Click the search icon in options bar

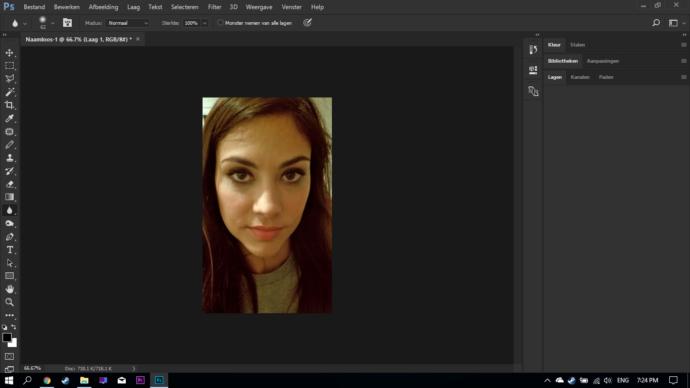point(656,23)
